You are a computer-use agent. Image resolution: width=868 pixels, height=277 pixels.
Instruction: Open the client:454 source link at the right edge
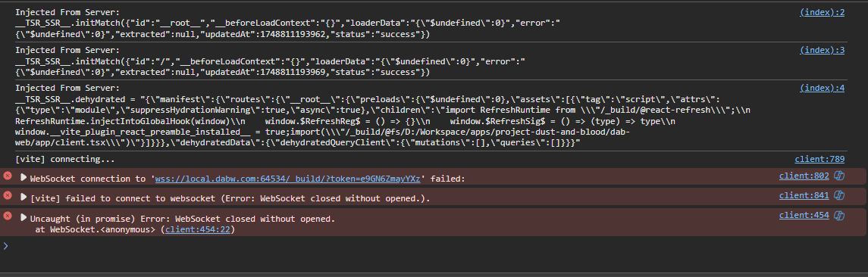tap(804, 216)
